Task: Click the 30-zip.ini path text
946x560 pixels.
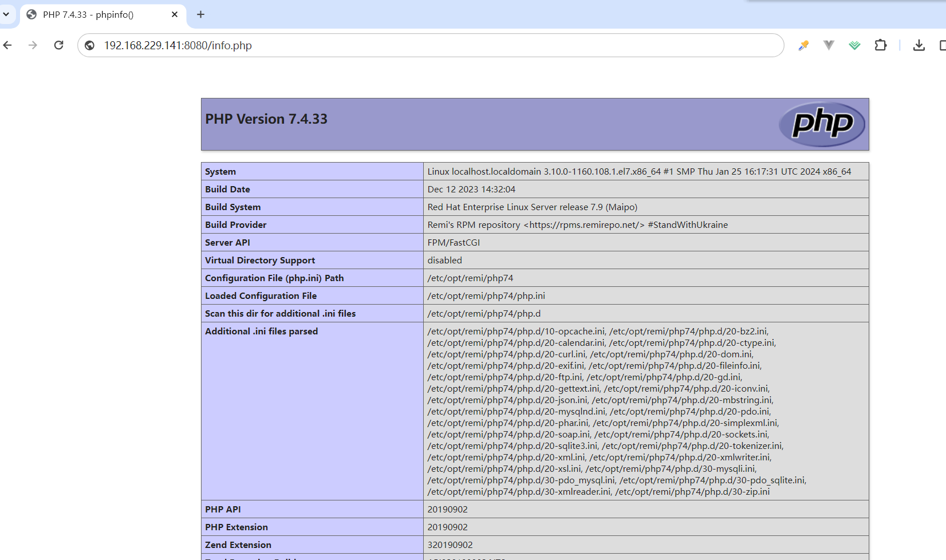Action: coord(692,492)
